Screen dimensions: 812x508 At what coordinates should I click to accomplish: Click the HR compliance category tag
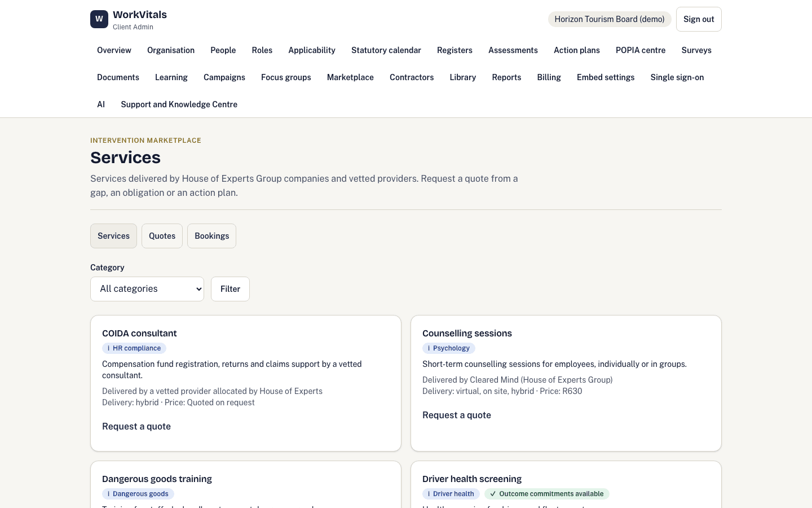134,348
